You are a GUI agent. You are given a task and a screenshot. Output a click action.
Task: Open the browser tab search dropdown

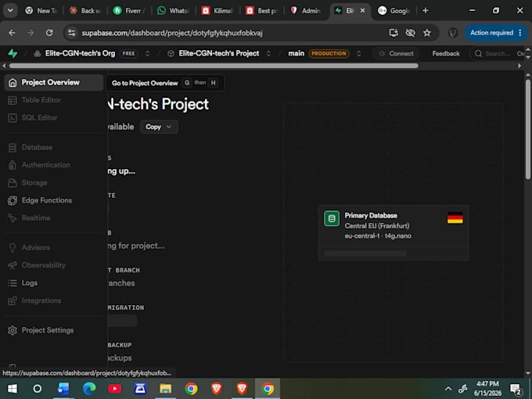[x=10, y=10]
